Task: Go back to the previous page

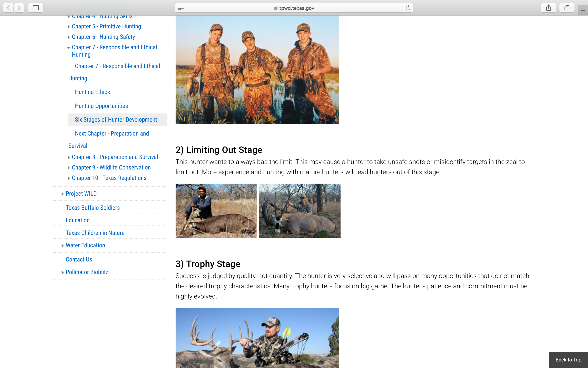Action: point(9,8)
